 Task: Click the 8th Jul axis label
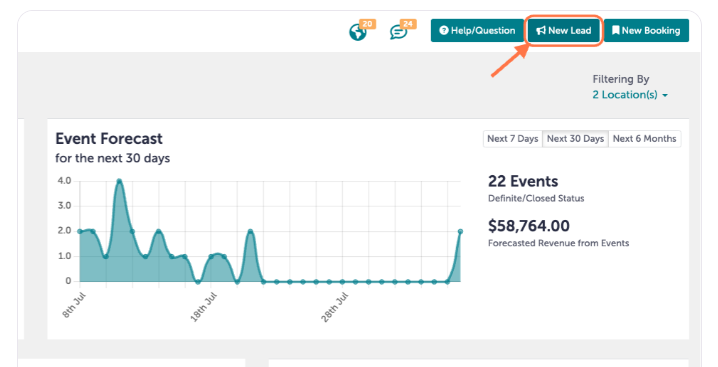tap(74, 305)
